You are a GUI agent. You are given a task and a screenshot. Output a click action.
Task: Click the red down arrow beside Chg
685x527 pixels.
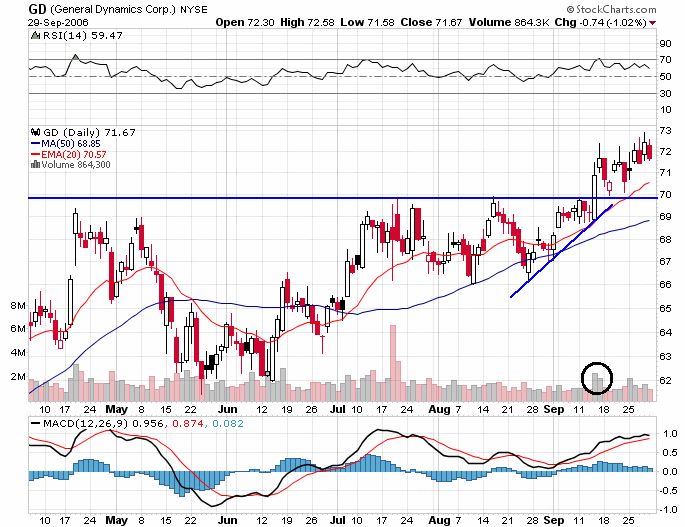(653, 23)
